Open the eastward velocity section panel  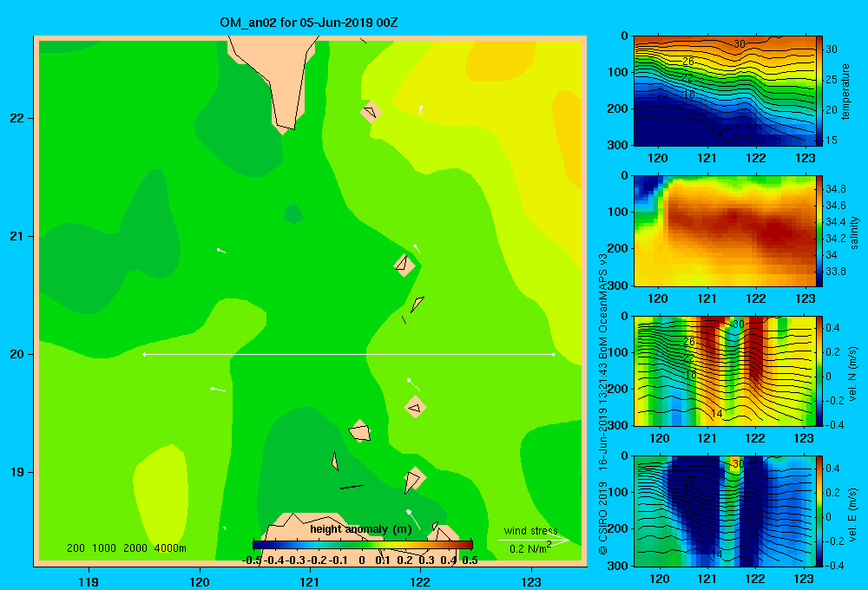pos(724,511)
